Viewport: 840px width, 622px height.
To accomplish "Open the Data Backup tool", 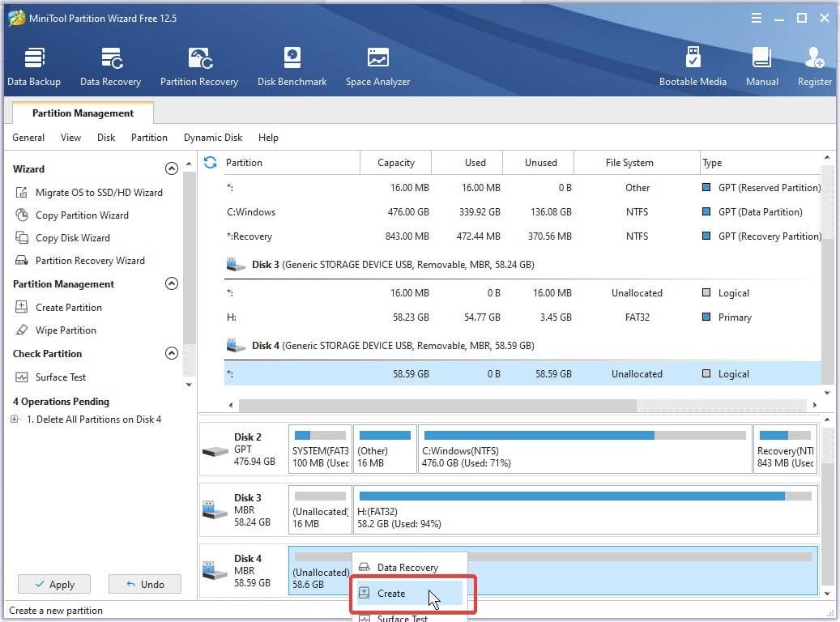I will point(34,66).
